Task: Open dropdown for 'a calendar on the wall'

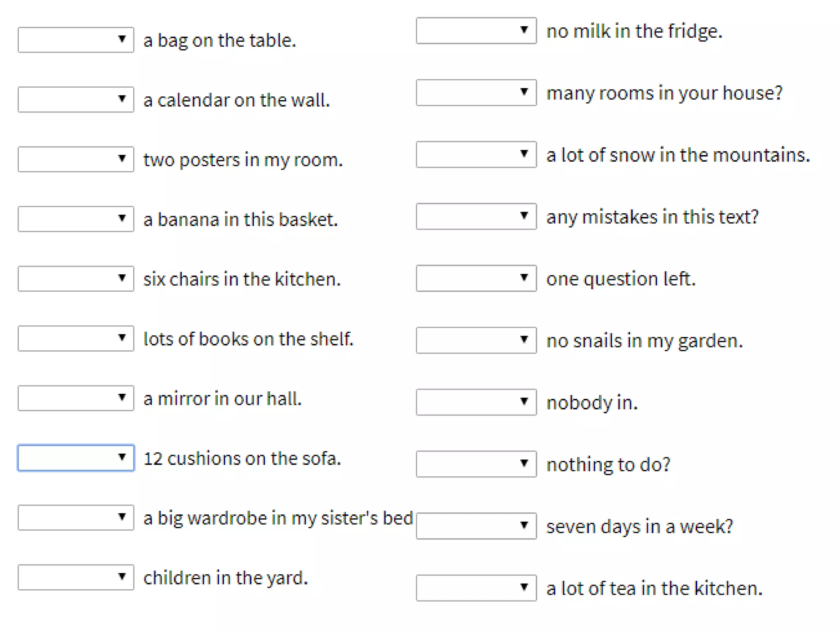Action: pyautogui.click(x=76, y=99)
